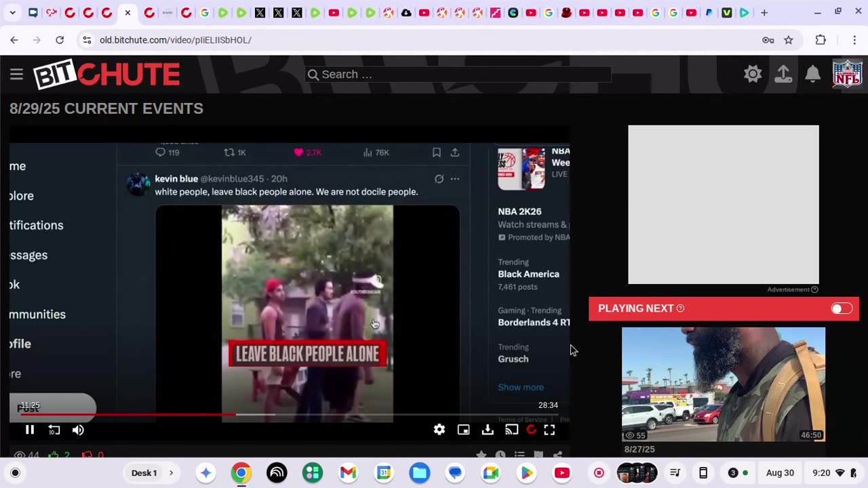868x488 pixels.
Task: Open the holding space tote previews
Action: coord(637,473)
